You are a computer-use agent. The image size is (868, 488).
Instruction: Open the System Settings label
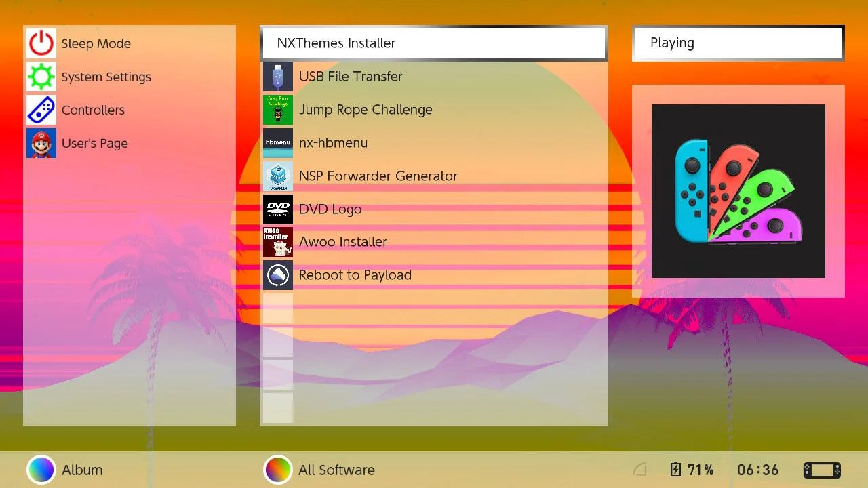pos(106,77)
